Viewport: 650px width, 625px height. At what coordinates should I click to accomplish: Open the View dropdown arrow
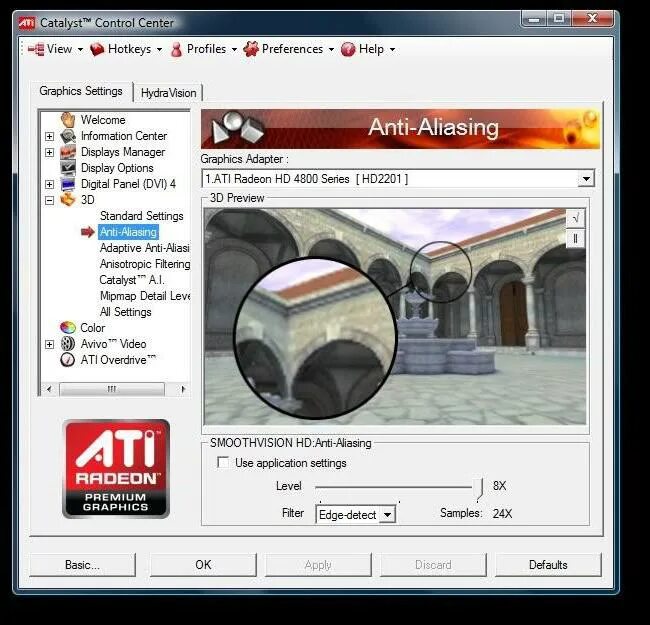point(80,50)
